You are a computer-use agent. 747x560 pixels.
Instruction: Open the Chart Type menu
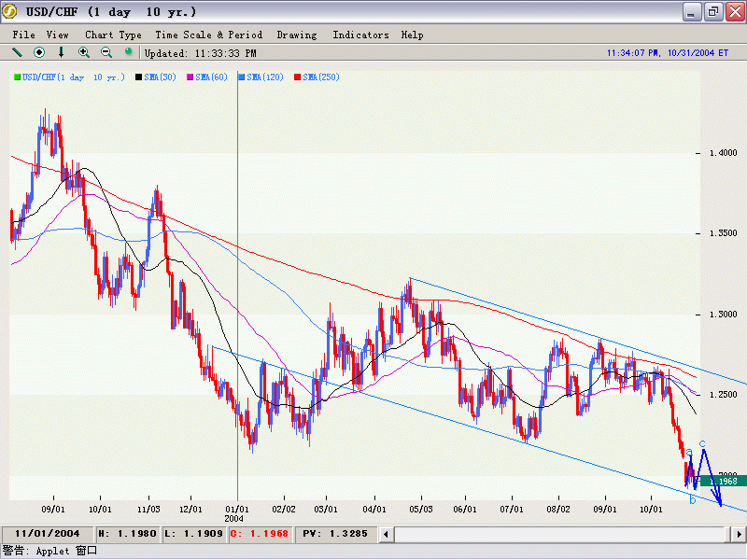click(x=113, y=35)
